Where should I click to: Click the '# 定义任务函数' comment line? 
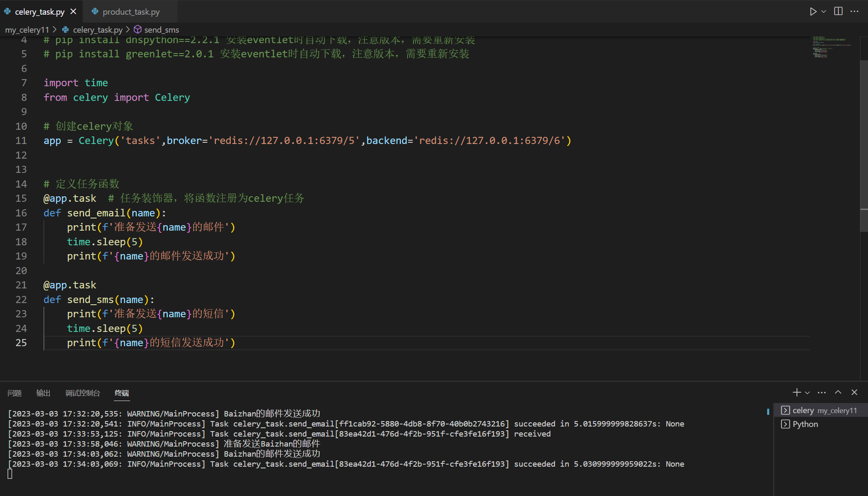(x=82, y=184)
